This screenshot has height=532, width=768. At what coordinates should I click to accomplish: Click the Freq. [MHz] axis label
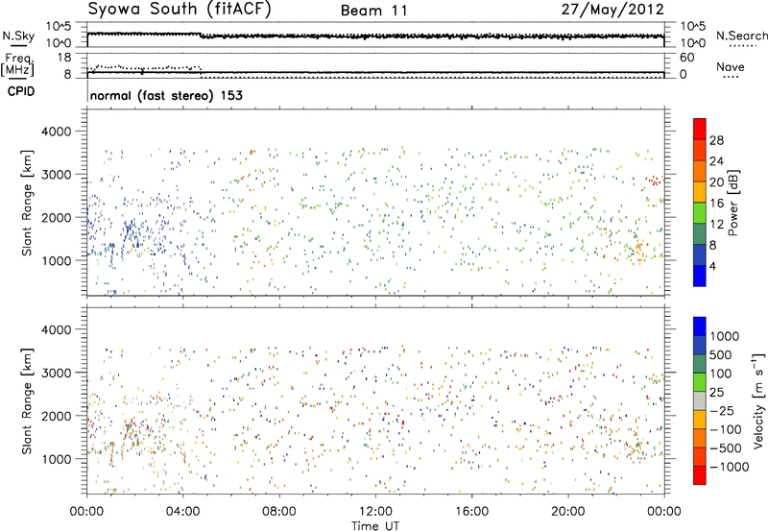point(17,65)
